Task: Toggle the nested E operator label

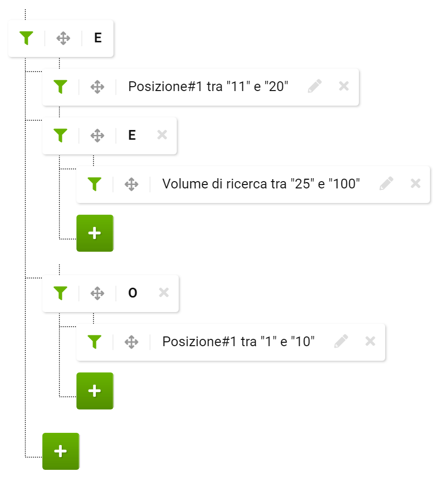Action: (132, 135)
